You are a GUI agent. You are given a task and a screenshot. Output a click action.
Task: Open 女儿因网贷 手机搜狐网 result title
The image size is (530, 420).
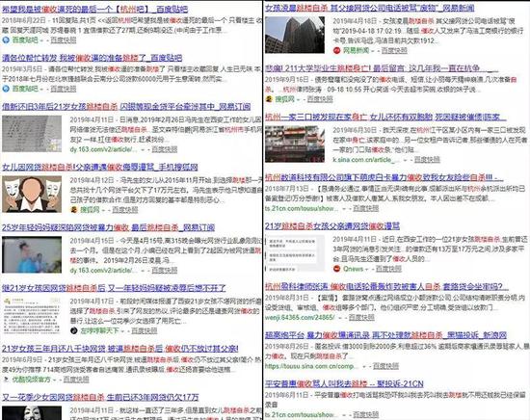pyautogui.click(x=99, y=167)
